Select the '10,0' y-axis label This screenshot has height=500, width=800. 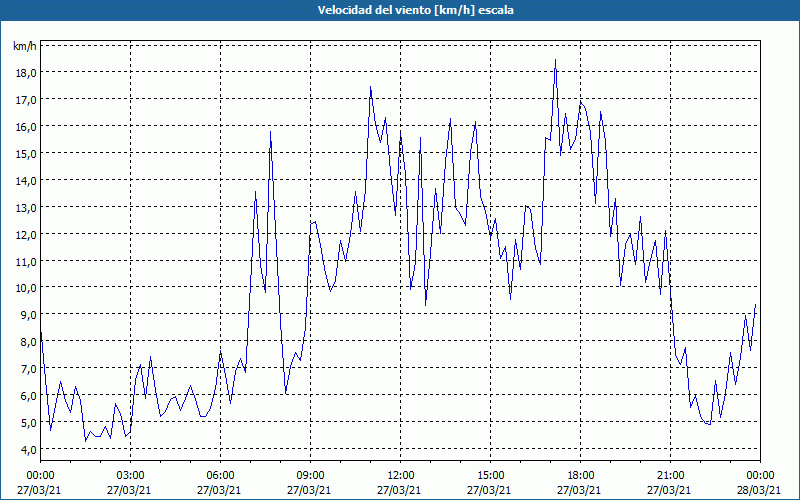point(26,288)
